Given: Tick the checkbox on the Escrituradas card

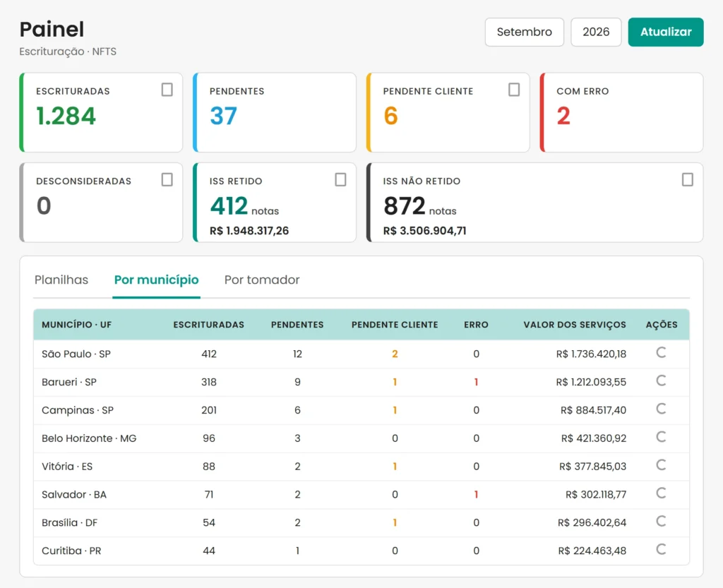Looking at the screenshot, I should 167,90.
